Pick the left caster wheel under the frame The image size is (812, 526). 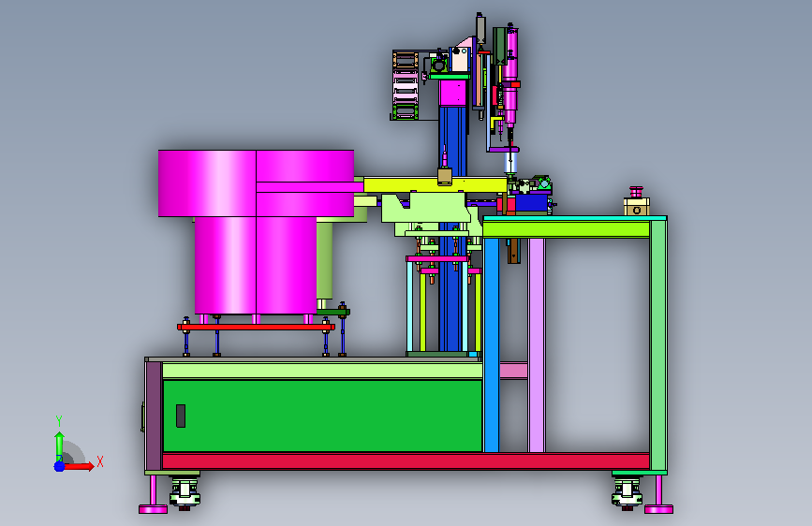click(185, 493)
